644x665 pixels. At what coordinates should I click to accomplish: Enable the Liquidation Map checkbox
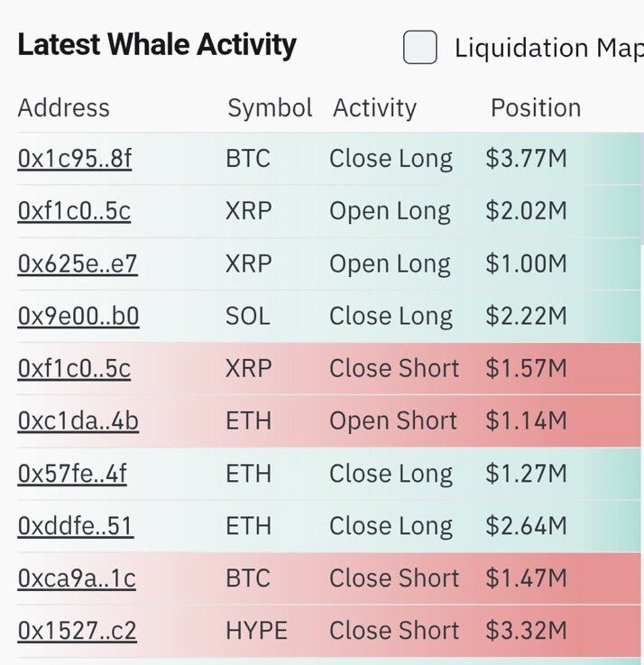point(419,47)
